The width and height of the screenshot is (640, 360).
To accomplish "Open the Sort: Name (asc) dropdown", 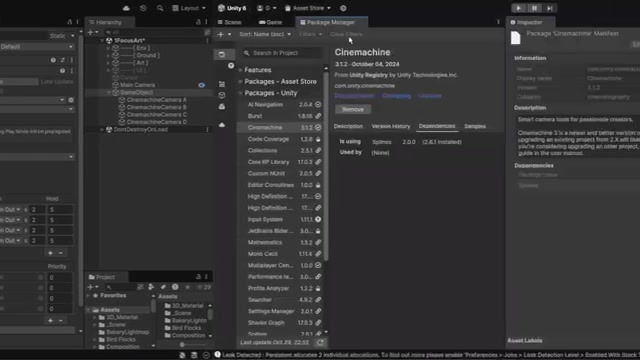I will (265, 34).
